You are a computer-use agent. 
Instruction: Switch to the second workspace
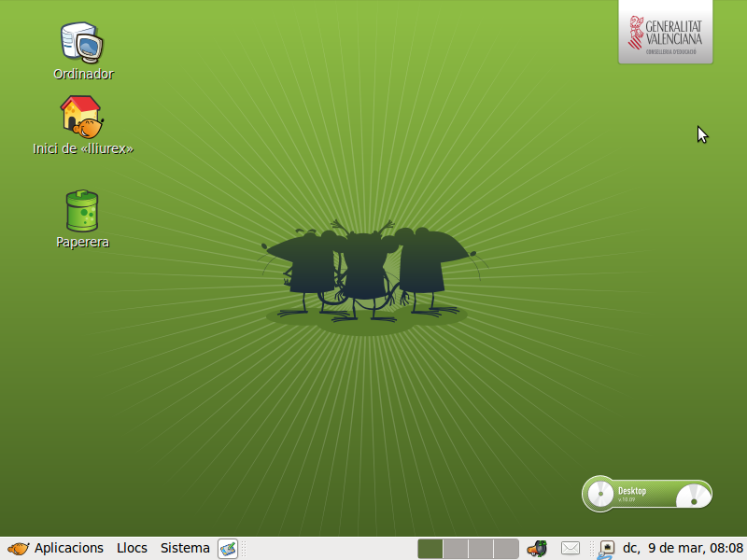456,549
